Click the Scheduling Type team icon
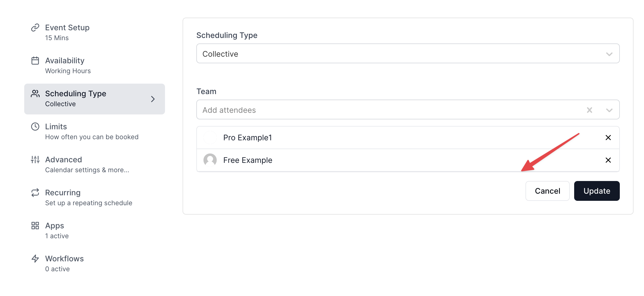 [35, 94]
